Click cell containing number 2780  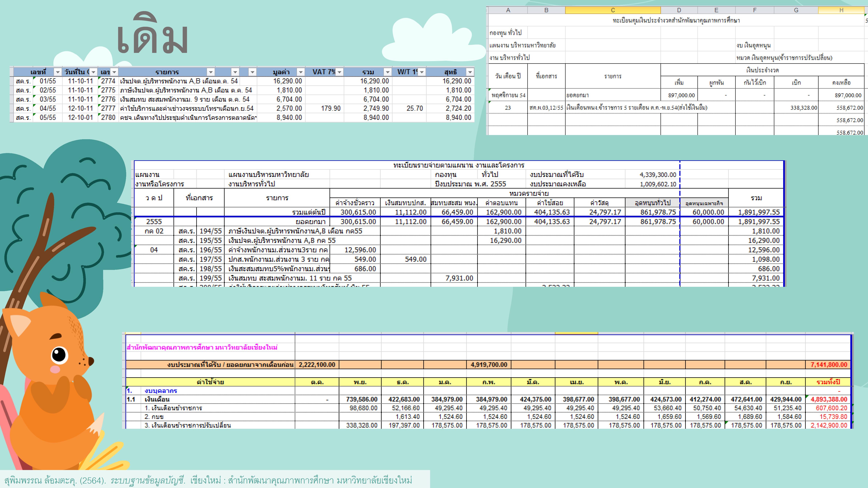[x=108, y=118]
